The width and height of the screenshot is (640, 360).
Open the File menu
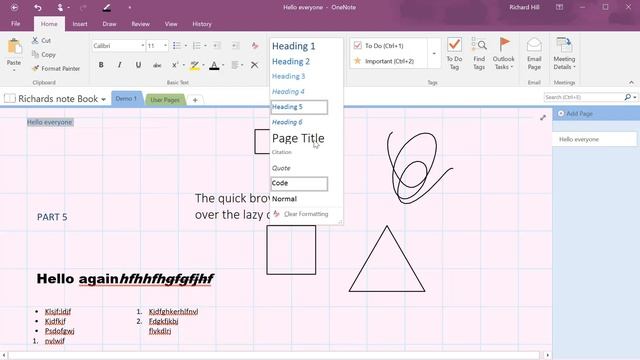16,24
